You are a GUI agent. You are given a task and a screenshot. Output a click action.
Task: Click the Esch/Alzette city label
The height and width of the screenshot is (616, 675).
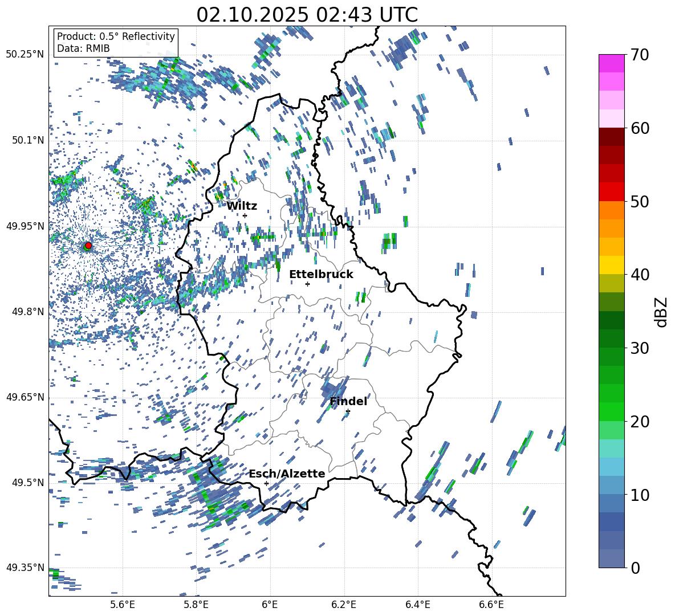pyautogui.click(x=287, y=474)
